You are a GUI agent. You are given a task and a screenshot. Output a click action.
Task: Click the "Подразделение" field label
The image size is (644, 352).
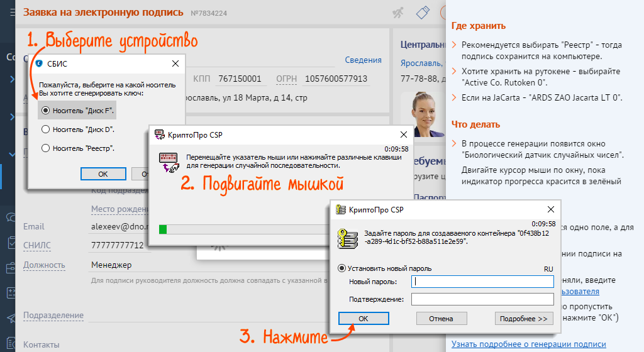click(x=53, y=315)
